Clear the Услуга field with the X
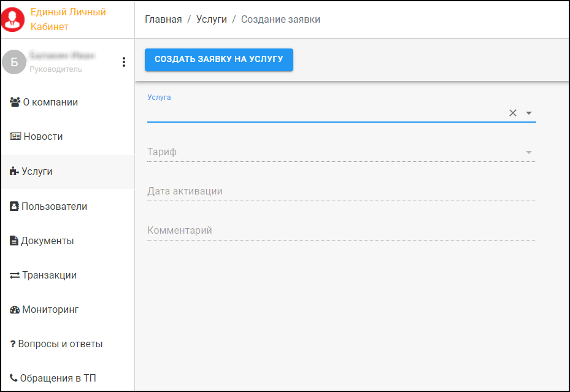The image size is (570, 392). [x=513, y=113]
